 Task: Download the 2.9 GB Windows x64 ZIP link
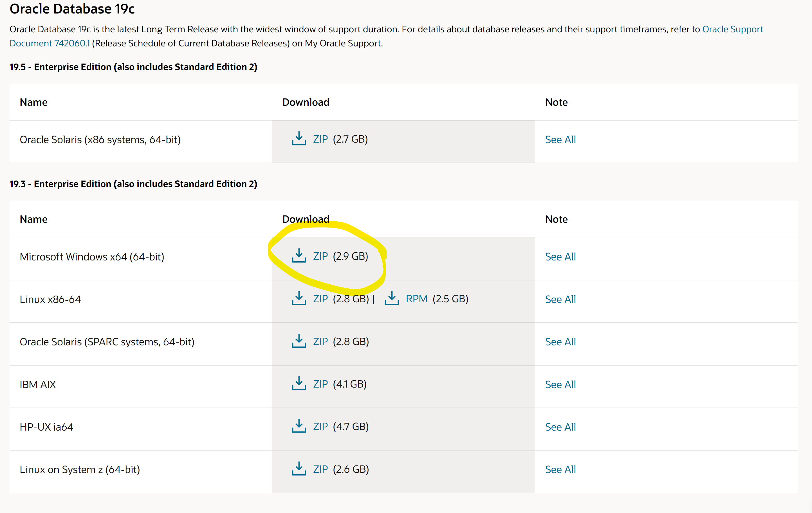[x=320, y=256]
